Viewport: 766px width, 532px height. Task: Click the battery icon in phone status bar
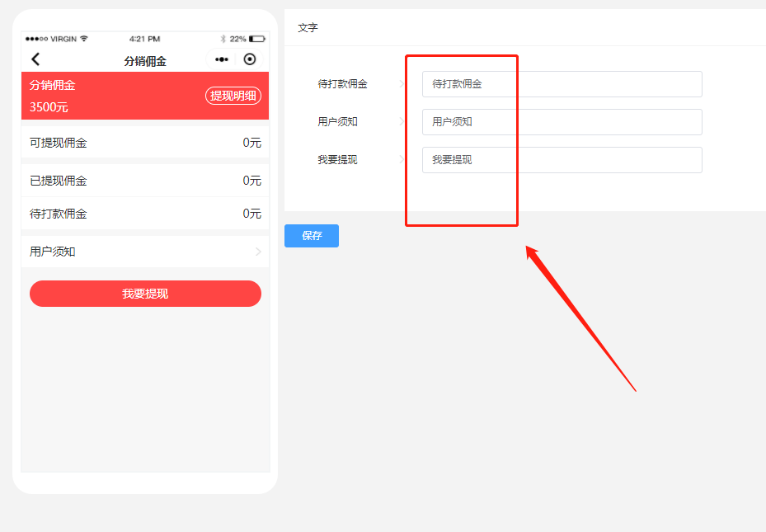pos(257,39)
